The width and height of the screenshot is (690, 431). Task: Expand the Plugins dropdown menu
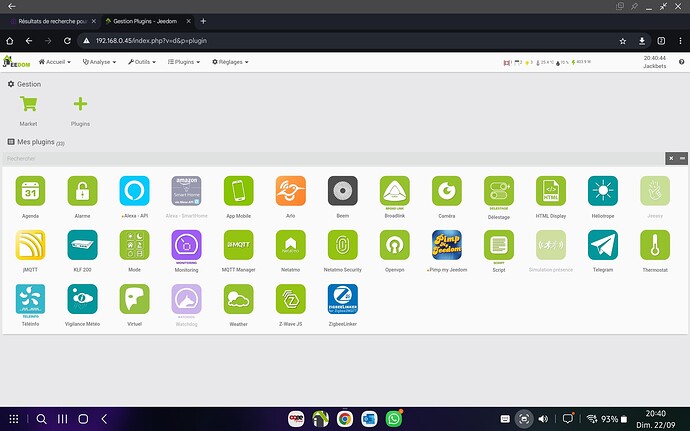(184, 62)
